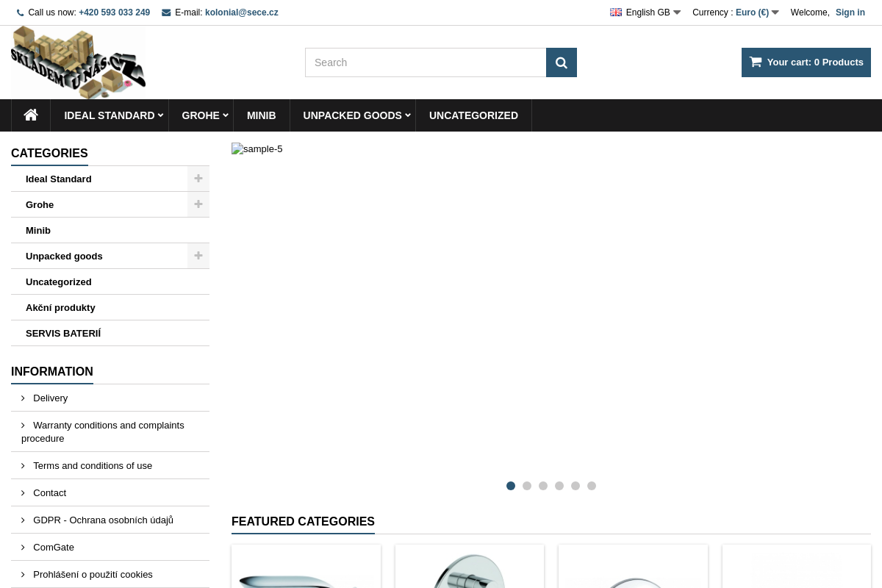Open UNPACKED GOODS navigation menu
The image size is (882, 588).
coord(353,115)
